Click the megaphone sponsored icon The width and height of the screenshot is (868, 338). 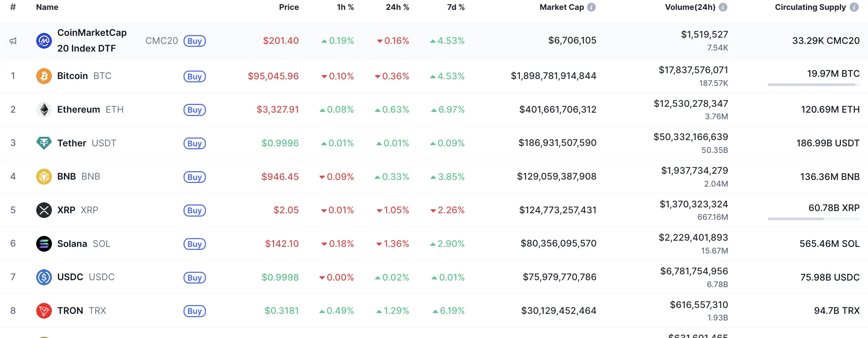13,41
